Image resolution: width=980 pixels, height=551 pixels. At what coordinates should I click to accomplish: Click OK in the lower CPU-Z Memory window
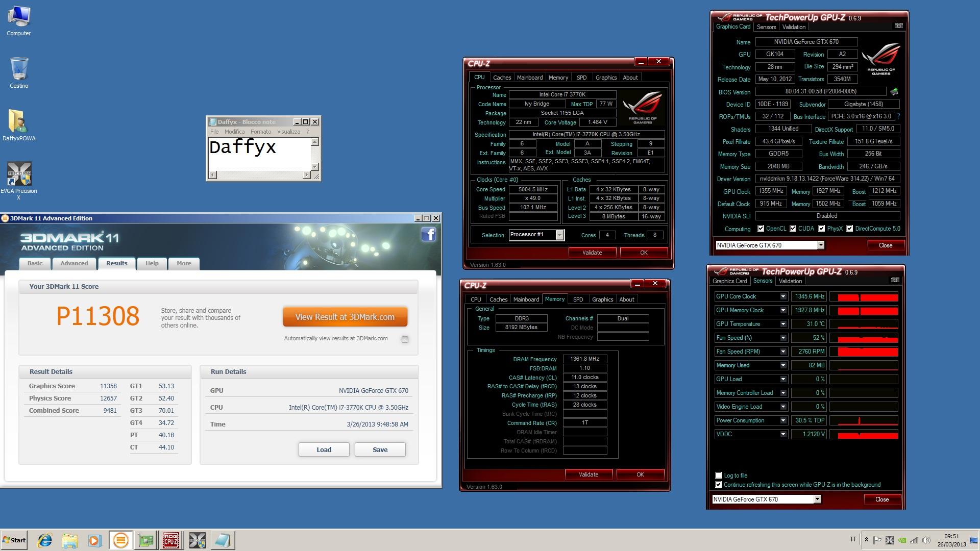coord(640,474)
